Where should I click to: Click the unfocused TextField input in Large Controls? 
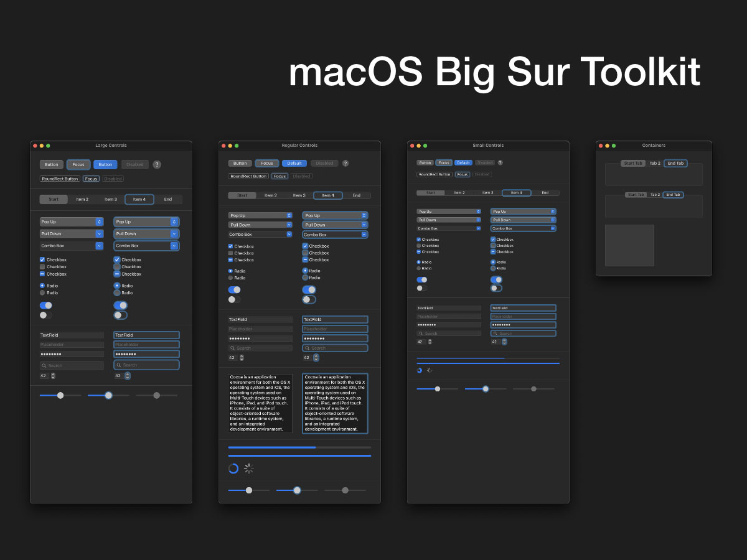click(72, 335)
